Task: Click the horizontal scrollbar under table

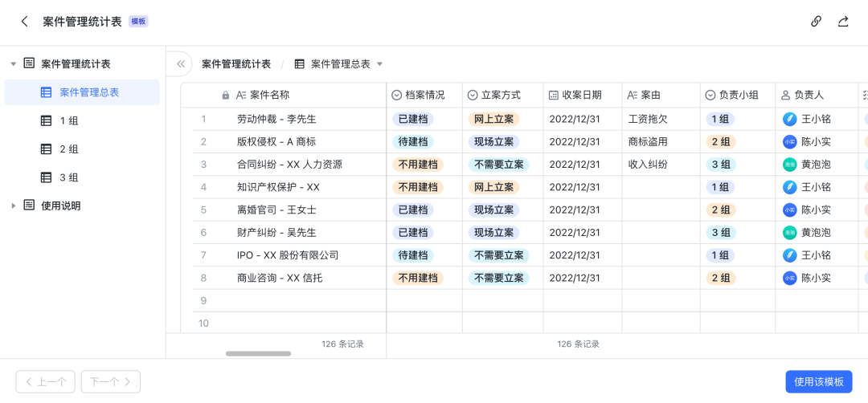Action: (258, 353)
